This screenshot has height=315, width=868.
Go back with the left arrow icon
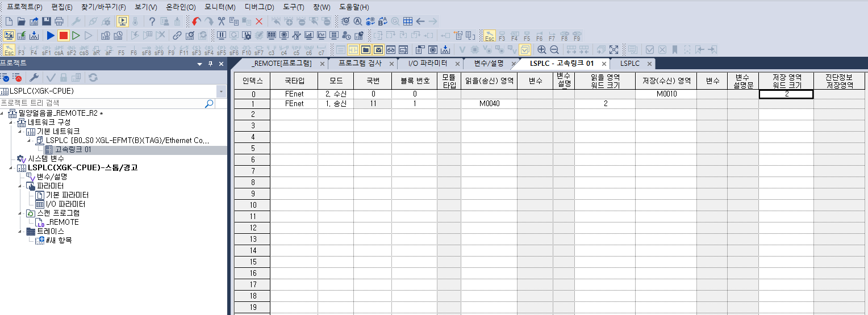[420, 22]
